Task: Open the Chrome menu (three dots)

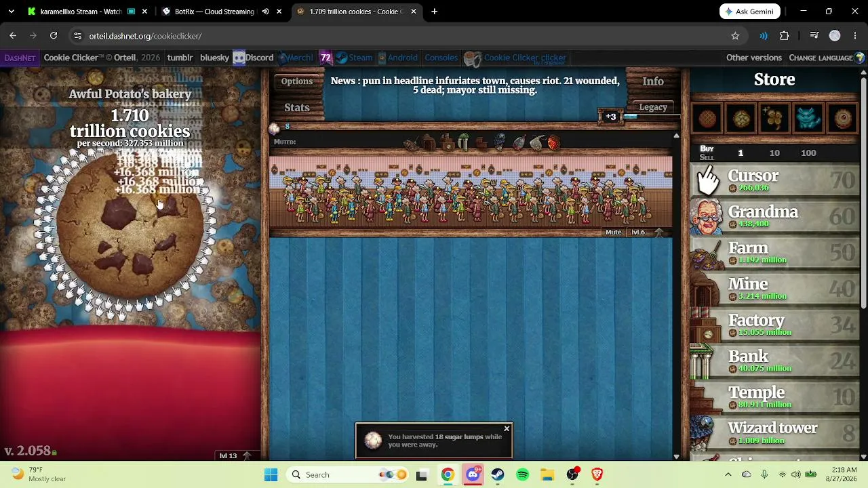Action: click(x=854, y=36)
